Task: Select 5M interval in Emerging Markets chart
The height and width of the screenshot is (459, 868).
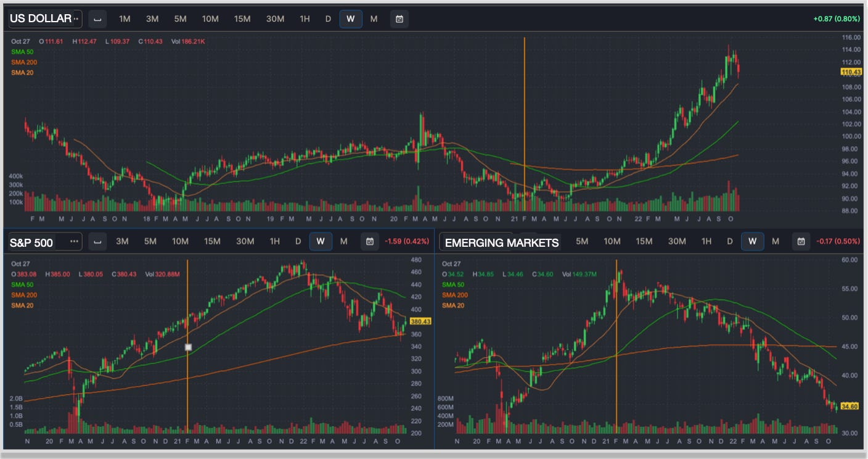Action: (582, 241)
